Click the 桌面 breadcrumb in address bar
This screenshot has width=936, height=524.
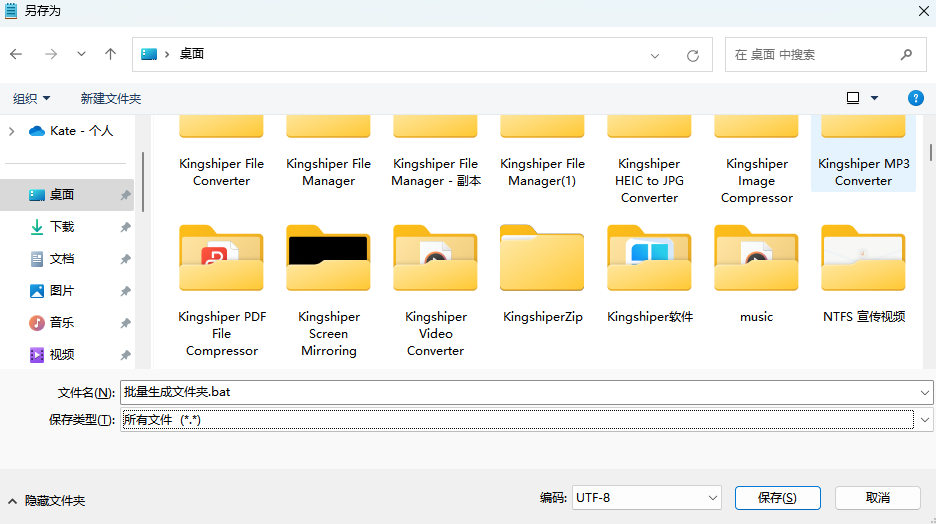click(x=192, y=54)
